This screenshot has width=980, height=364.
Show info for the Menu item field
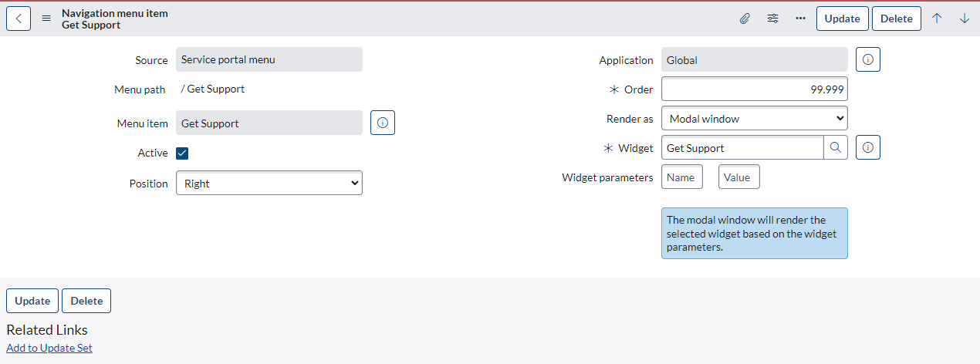point(383,123)
